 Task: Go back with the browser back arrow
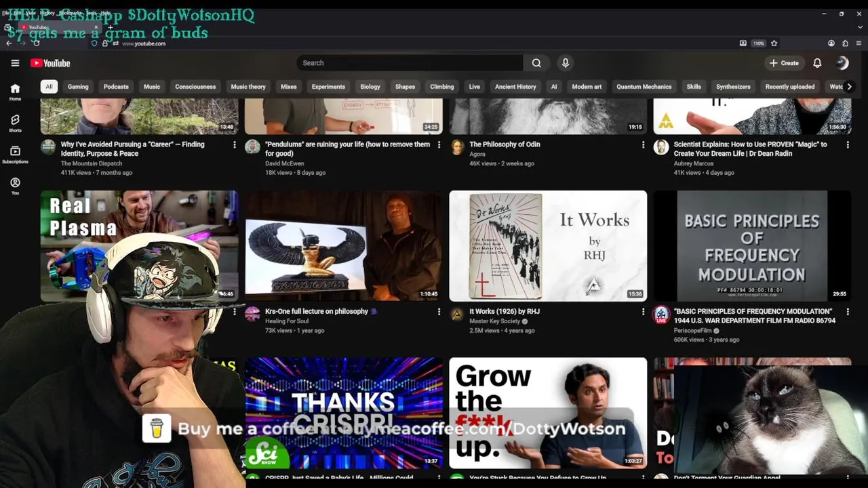(9, 43)
